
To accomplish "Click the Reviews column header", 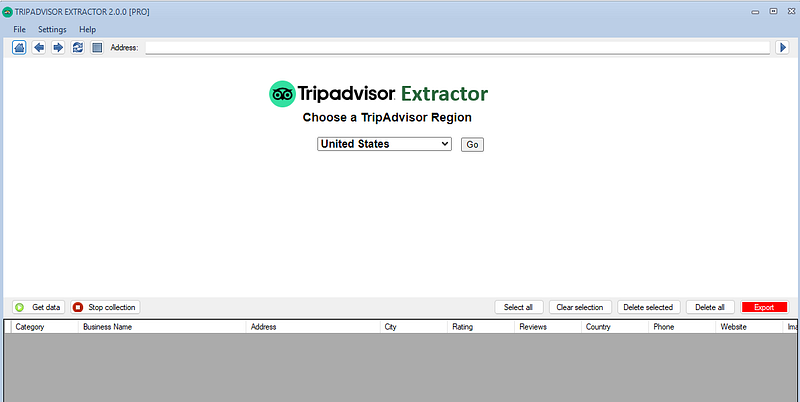I will pos(548,327).
